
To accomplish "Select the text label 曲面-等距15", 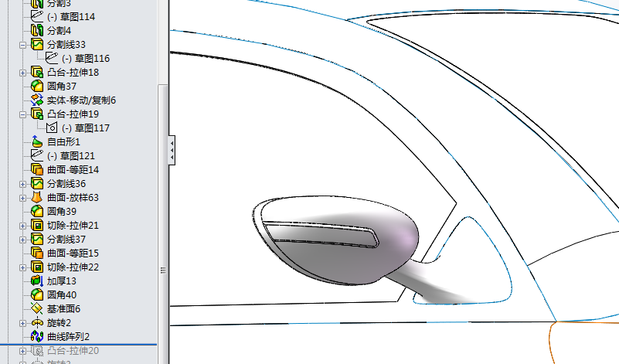I will 73,253.
